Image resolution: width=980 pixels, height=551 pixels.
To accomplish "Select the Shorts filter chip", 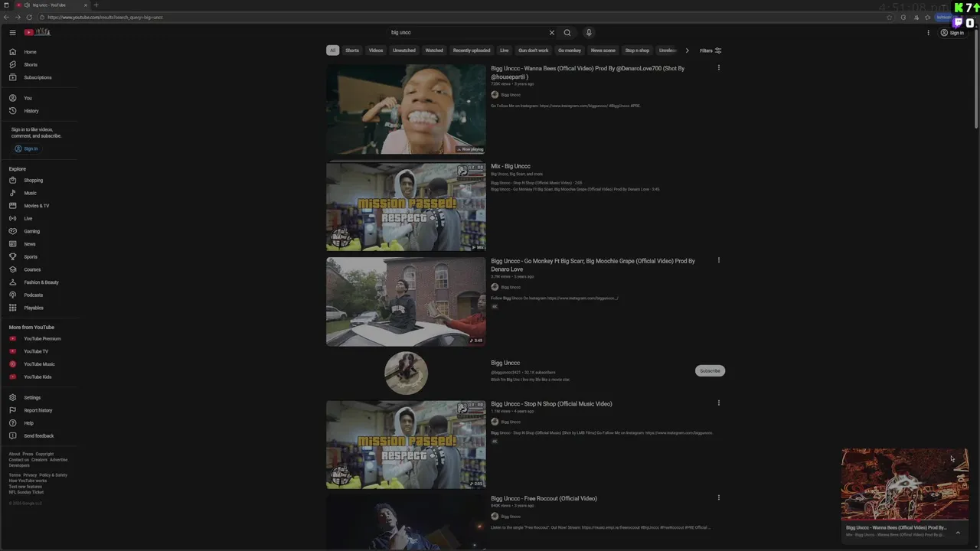I will coord(352,51).
